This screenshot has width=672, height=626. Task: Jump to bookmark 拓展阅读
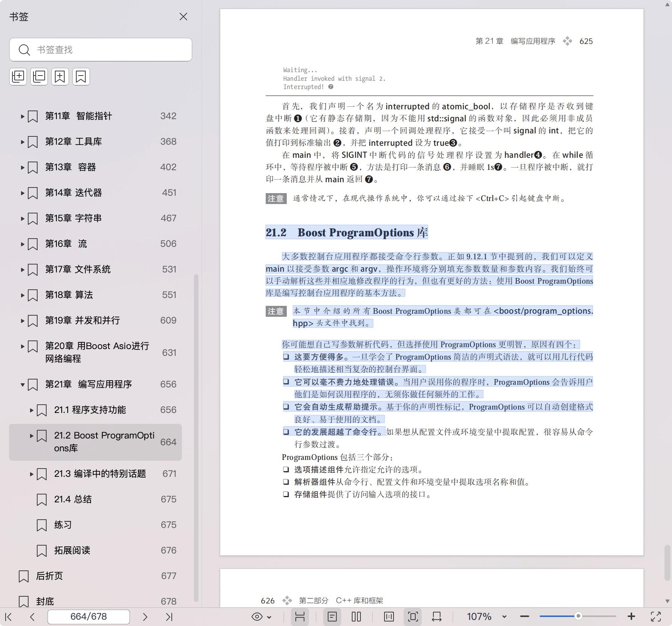point(72,550)
